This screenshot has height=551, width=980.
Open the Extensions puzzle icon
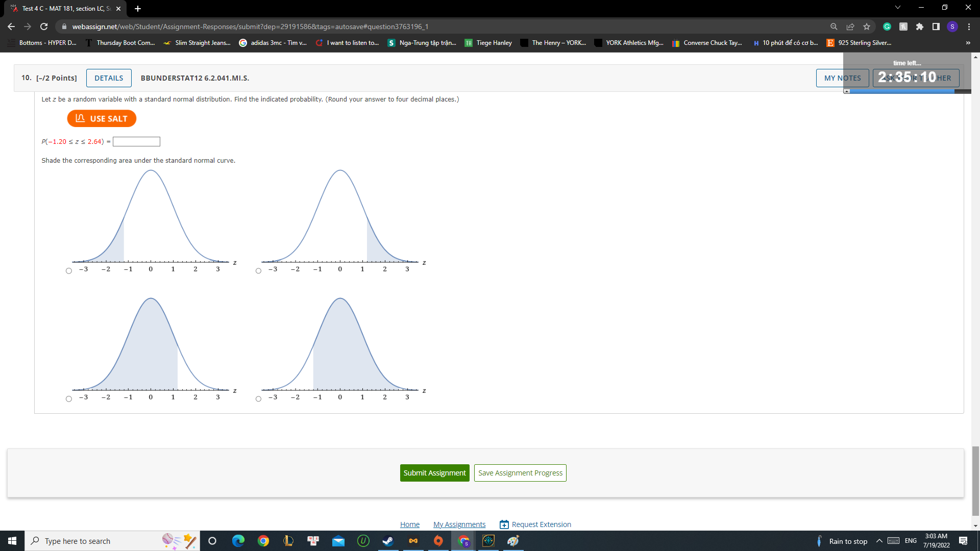(920, 27)
